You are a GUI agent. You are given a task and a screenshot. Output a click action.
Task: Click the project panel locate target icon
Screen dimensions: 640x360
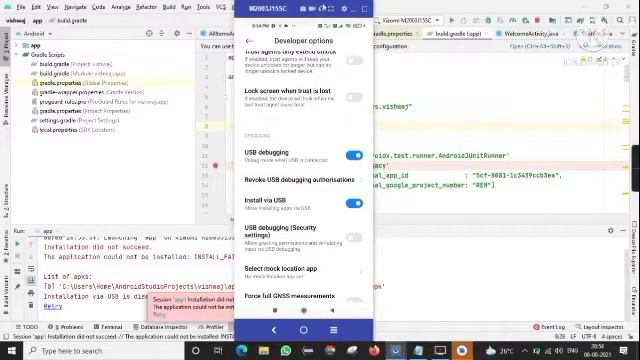(149, 33)
